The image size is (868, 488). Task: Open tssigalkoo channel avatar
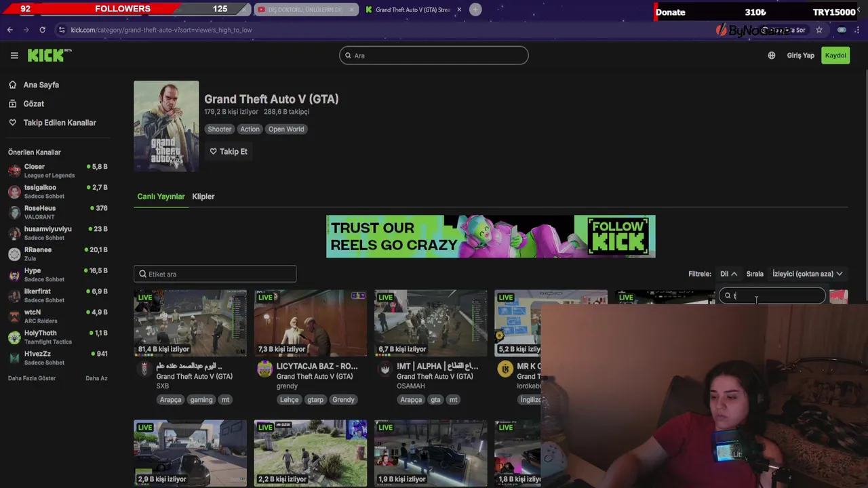(x=14, y=192)
